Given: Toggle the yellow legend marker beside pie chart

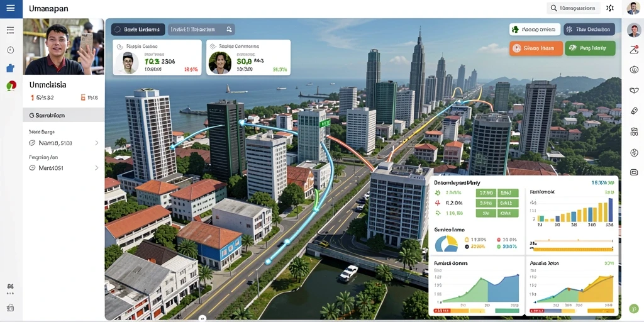Looking at the screenshot, I should [x=467, y=239].
